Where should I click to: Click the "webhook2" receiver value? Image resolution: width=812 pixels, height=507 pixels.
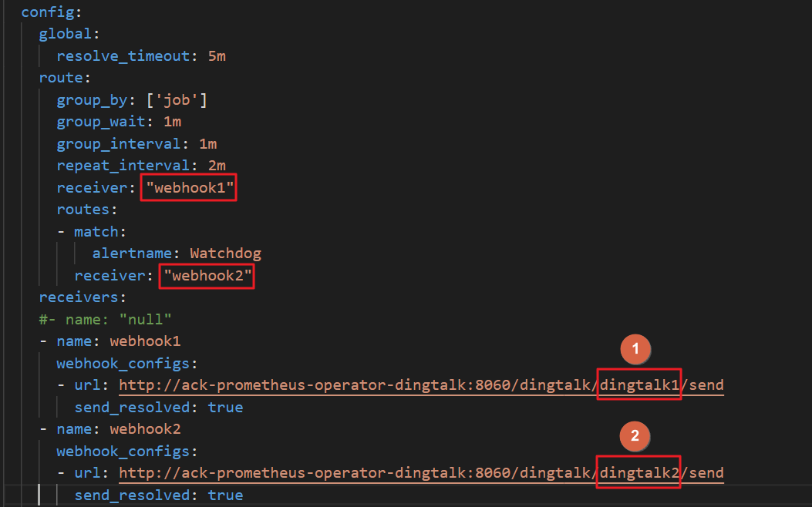coord(207,275)
